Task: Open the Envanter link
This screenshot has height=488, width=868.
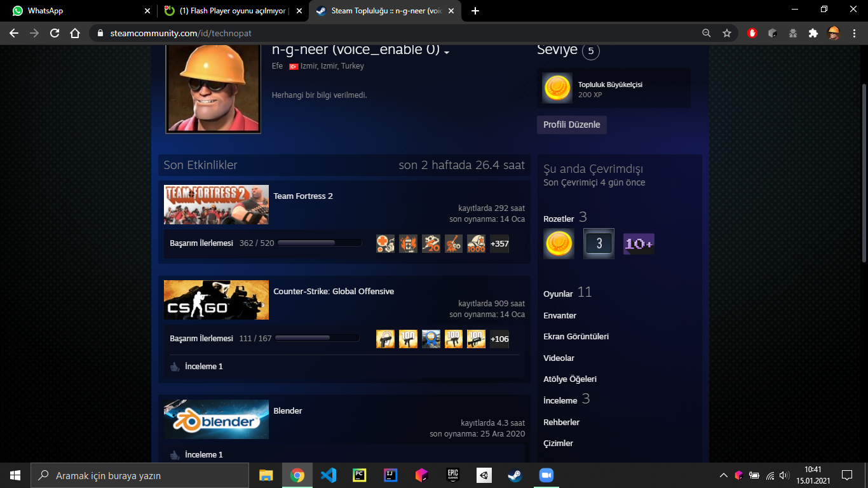Action: [x=560, y=316]
